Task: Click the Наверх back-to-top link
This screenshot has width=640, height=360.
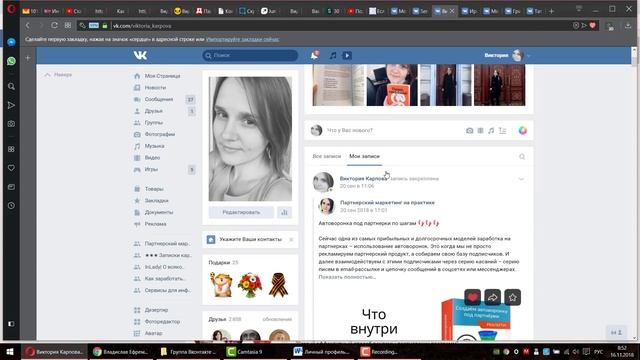Action: tap(58, 75)
